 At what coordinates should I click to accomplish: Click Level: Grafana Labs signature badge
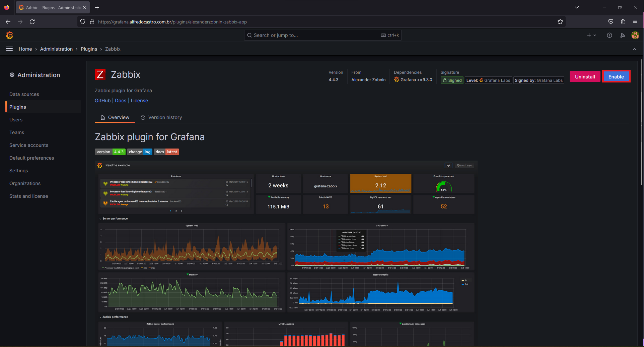coord(488,80)
